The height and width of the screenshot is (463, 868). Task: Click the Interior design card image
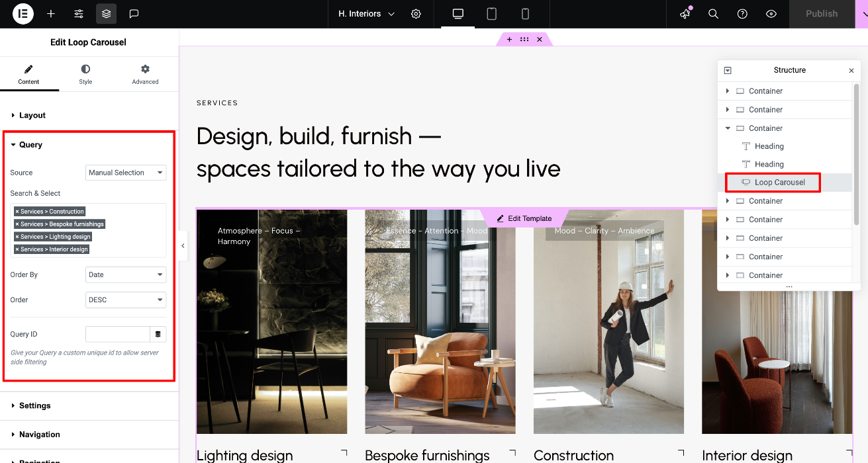click(x=777, y=322)
